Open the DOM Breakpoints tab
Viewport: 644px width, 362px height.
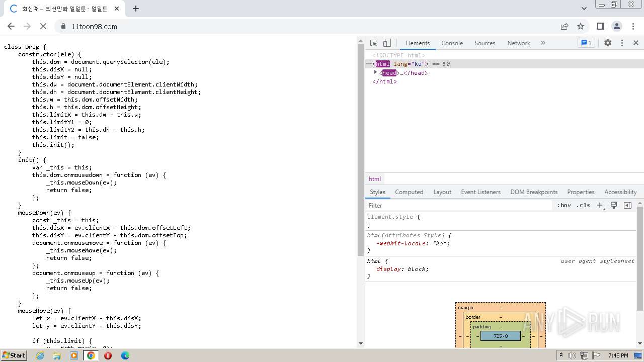tap(534, 192)
